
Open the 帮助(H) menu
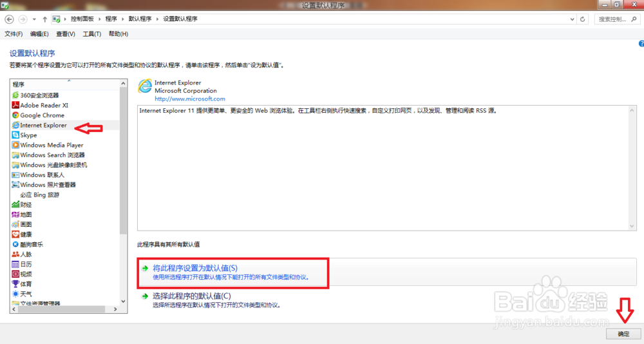[118, 34]
